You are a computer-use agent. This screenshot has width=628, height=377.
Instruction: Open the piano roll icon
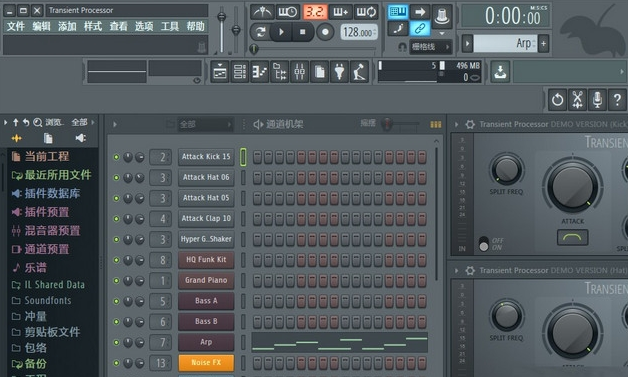(x=260, y=72)
